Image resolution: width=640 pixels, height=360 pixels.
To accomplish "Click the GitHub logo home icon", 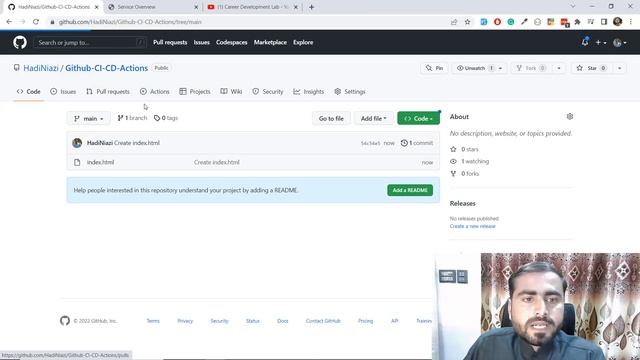I will pyautogui.click(x=20, y=42).
